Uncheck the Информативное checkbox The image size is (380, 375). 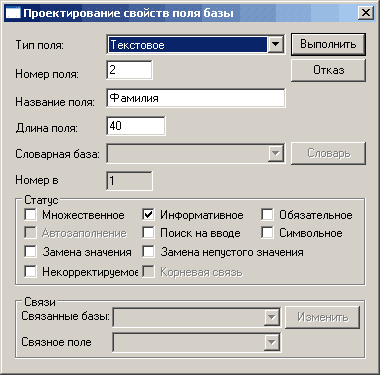[148, 215]
